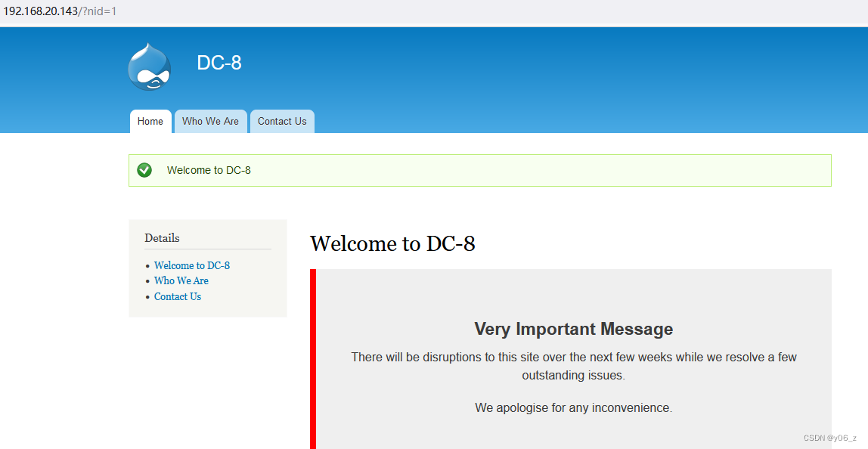Click the address bar URL field
This screenshot has height=449, width=868.
(434, 11)
